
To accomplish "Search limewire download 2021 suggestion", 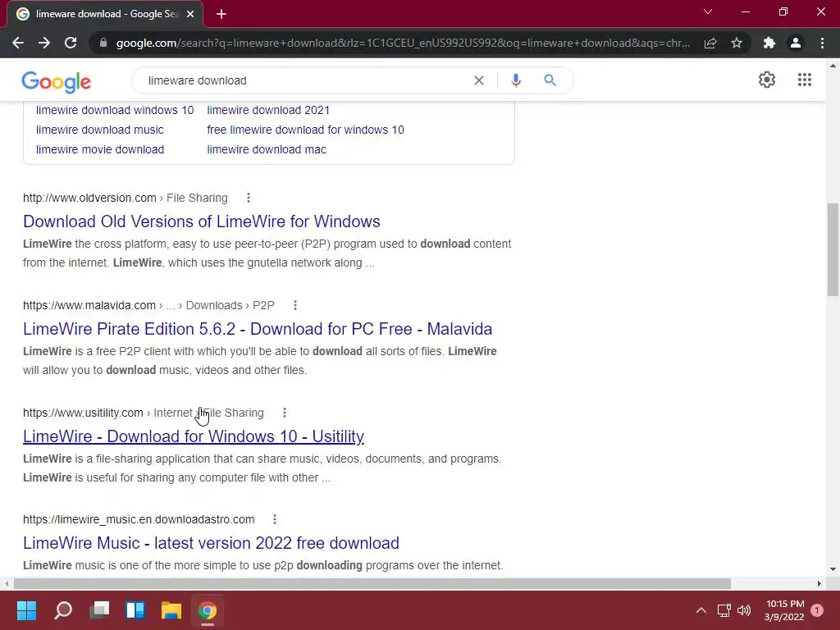I will coord(268,110).
